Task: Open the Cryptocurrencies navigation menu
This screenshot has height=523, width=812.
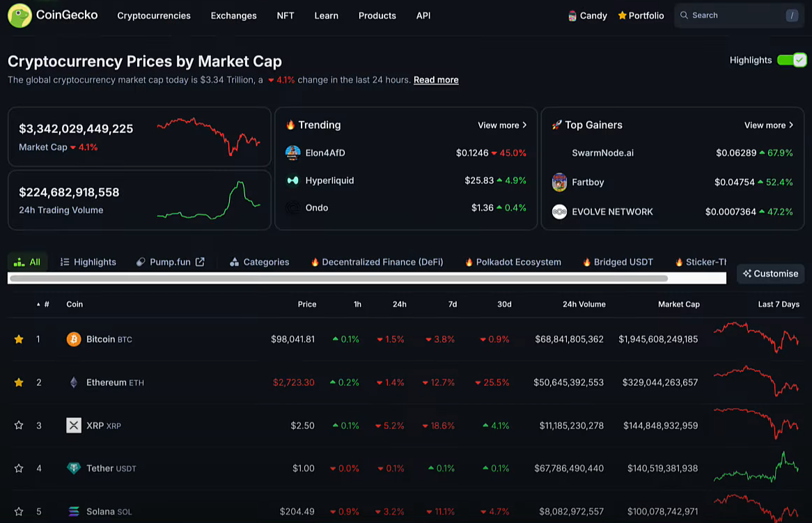Action: click(x=154, y=15)
